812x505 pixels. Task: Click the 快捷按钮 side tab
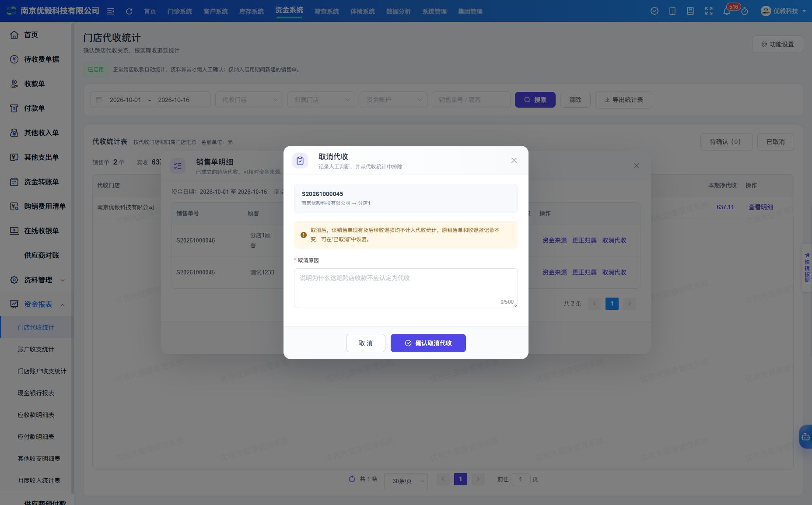pos(807,267)
